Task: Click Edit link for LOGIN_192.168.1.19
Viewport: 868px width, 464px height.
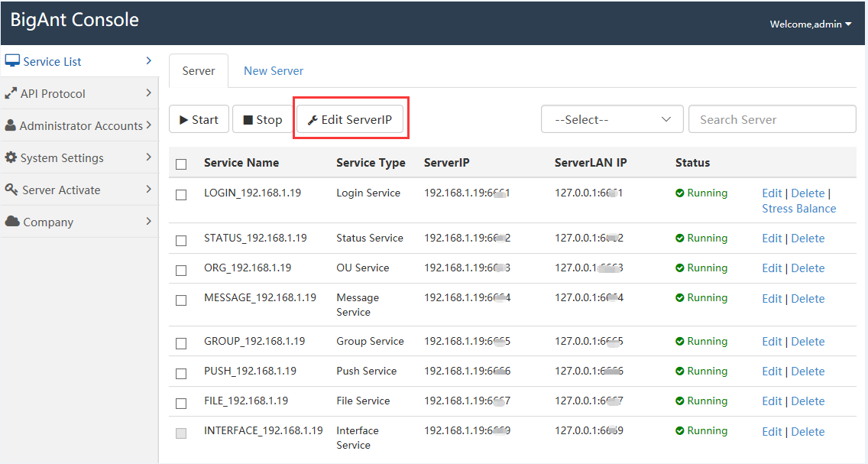Action: 772,193
